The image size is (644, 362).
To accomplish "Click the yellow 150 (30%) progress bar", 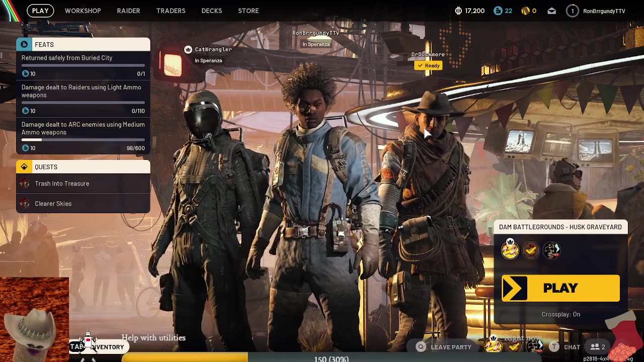I will click(185, 358).
